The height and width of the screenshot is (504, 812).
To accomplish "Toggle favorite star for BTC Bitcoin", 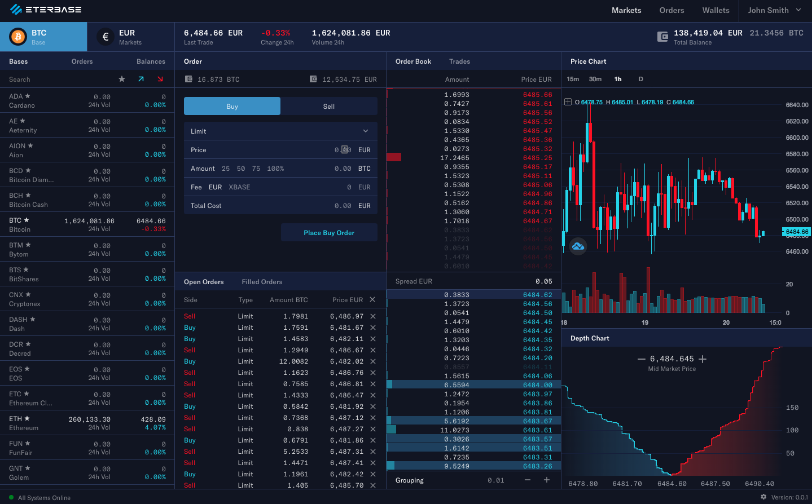I will (x=27, y=220).
